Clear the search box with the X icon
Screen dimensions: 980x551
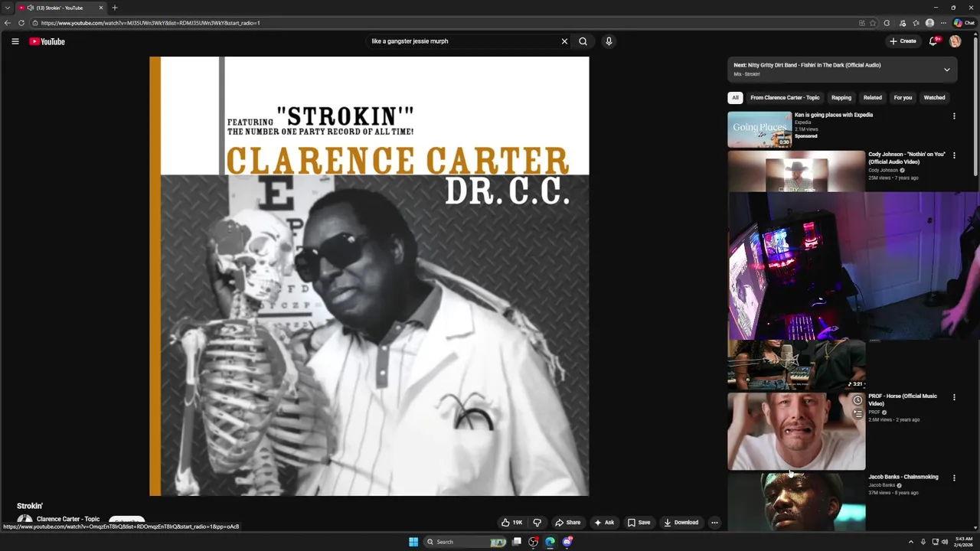[564, 41]
